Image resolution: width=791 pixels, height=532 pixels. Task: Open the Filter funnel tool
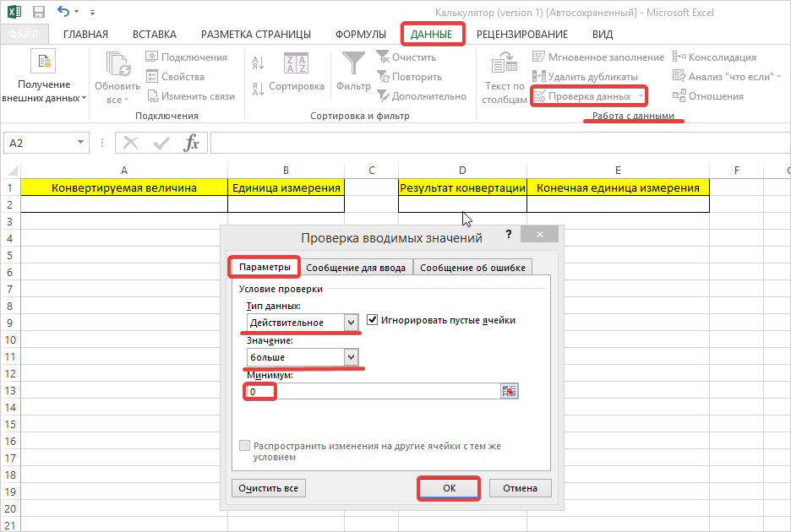click(353, 64)
